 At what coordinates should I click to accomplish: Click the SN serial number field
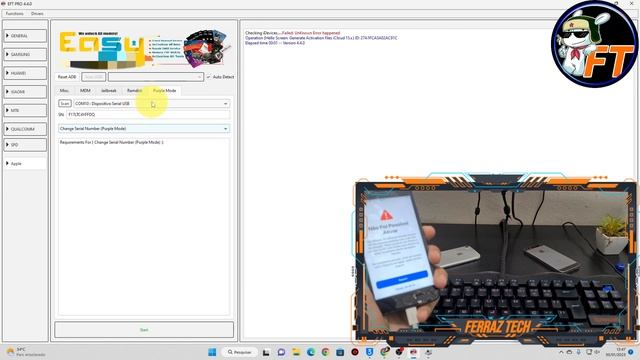click(x=148, y=115)
